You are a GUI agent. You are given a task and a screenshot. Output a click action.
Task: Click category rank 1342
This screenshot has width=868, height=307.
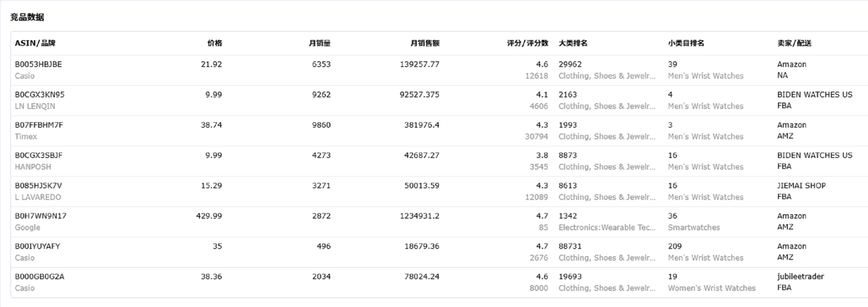pyautogui.click(x=568, y=216)
